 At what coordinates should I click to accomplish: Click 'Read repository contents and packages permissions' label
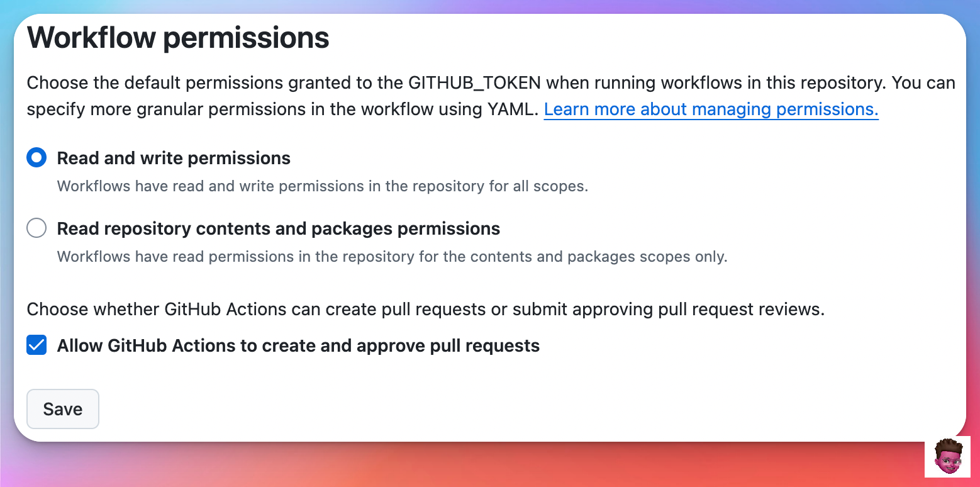point(279,228)
